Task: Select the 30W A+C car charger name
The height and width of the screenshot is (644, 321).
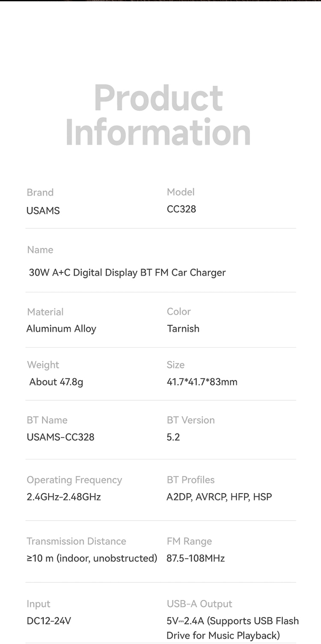Action: [x=127, y=273]
